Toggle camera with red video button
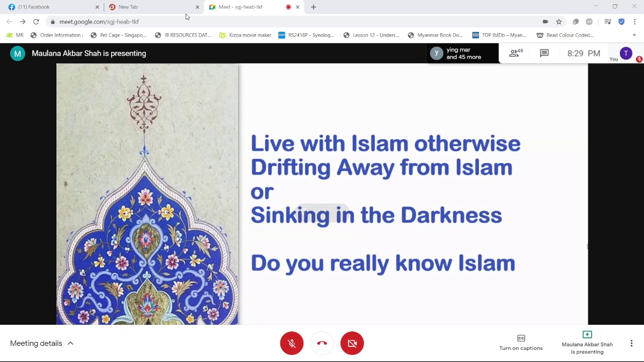Viewport: 644px width, 362px height. pos(352,343)
